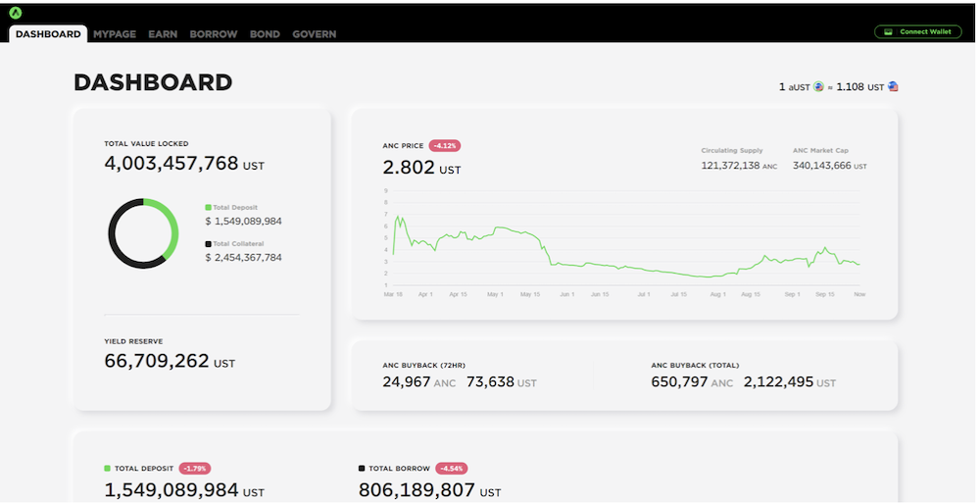Click the green Total Deposit legend square
Viewport: 980px width, 504px height.
208,208
